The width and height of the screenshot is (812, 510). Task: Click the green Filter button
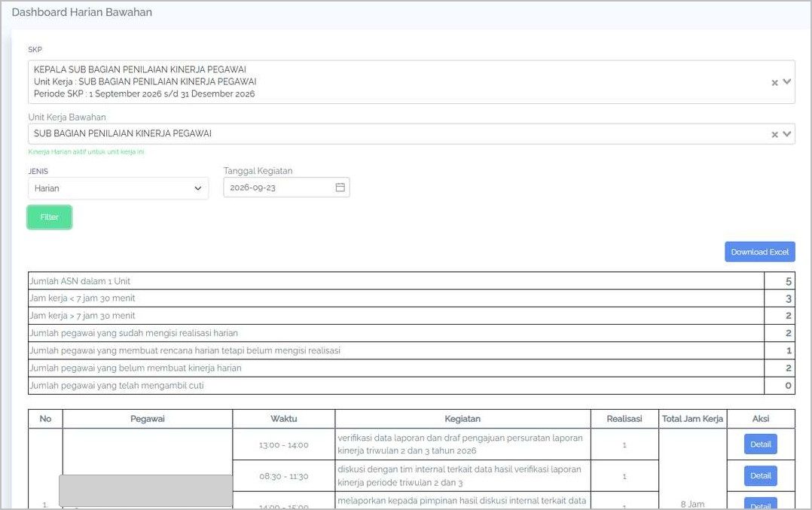(x=50, y=217)
